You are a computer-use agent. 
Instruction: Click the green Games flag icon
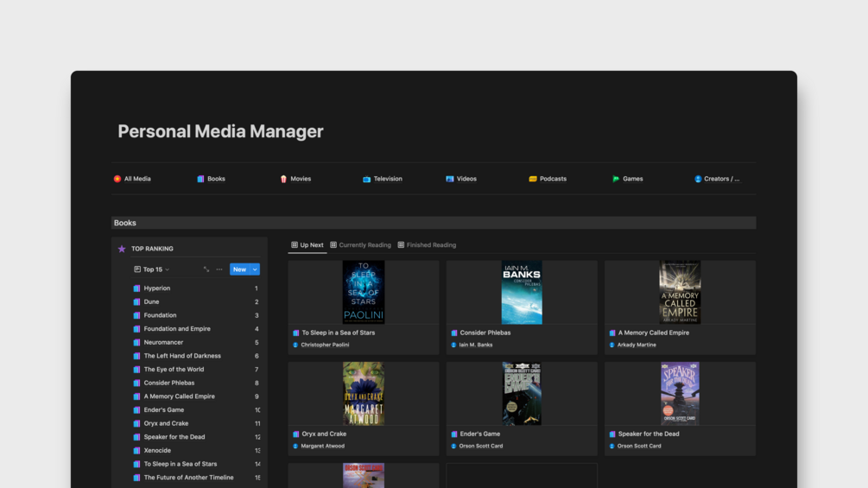click(x=616, y=179)
